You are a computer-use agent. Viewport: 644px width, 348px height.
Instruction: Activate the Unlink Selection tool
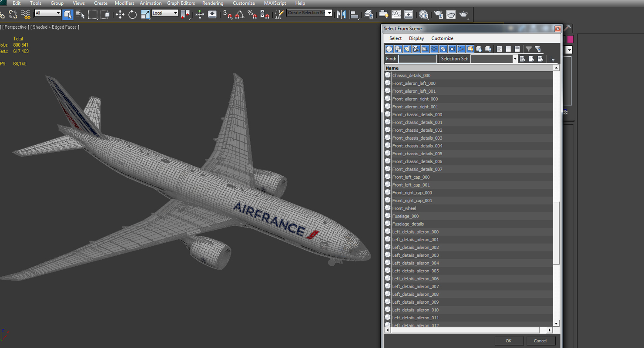13,14
